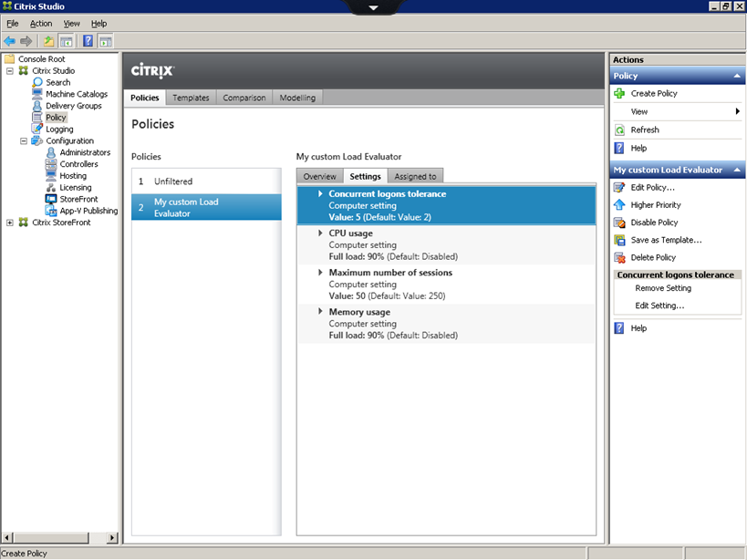Click the console tree horizontal scrollbar thumb

pyautogui.click(x=50, y=537)
